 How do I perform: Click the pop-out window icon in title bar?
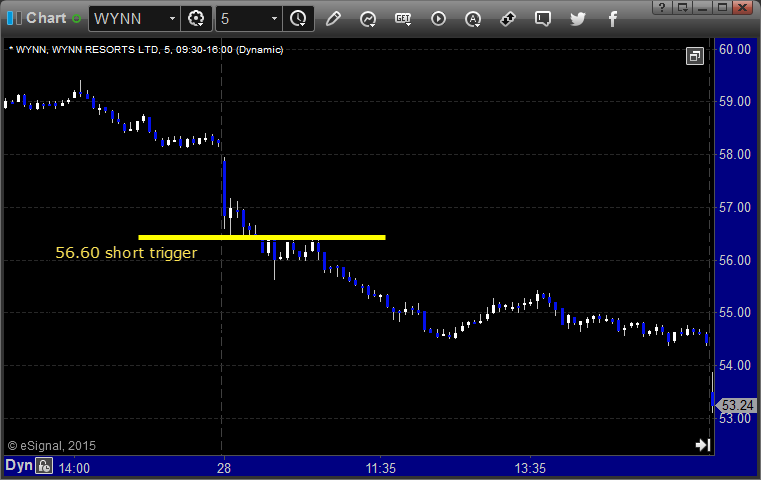click(x=682, y=7)
